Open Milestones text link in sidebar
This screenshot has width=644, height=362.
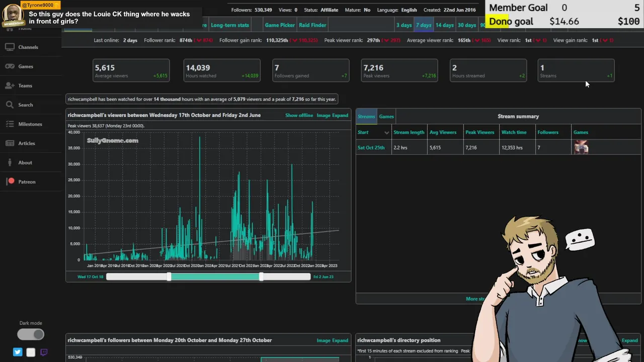point(30,124)
